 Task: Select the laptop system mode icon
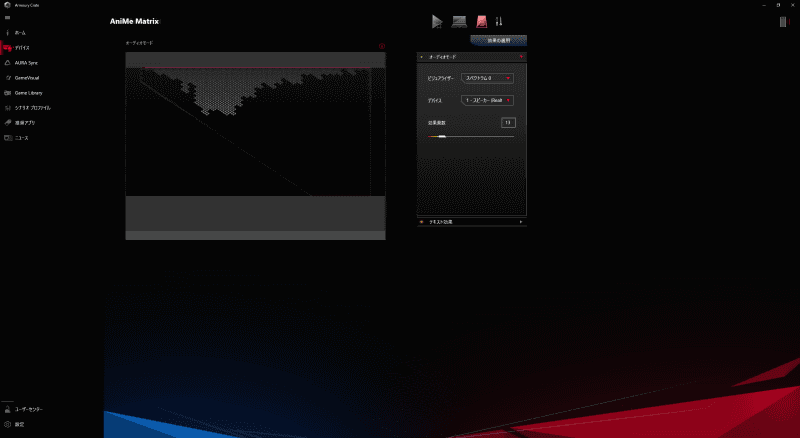(459, 21)
